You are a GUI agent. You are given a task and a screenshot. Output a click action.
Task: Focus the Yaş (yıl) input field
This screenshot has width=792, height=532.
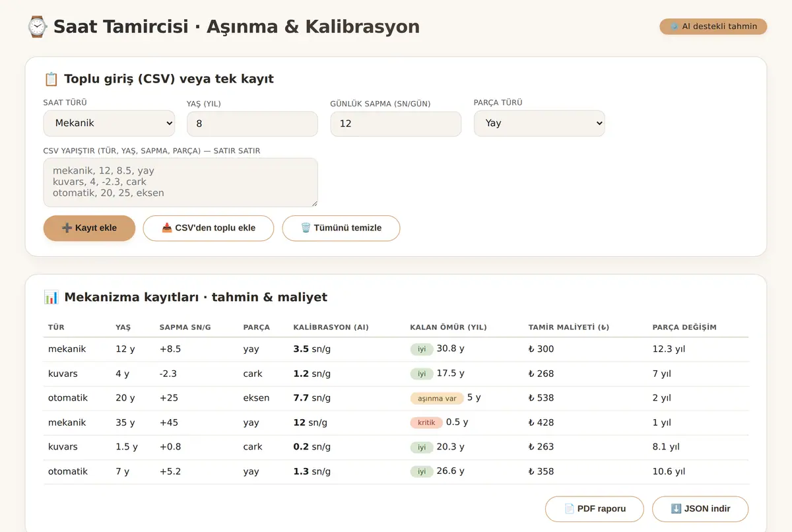coord(252,124)
